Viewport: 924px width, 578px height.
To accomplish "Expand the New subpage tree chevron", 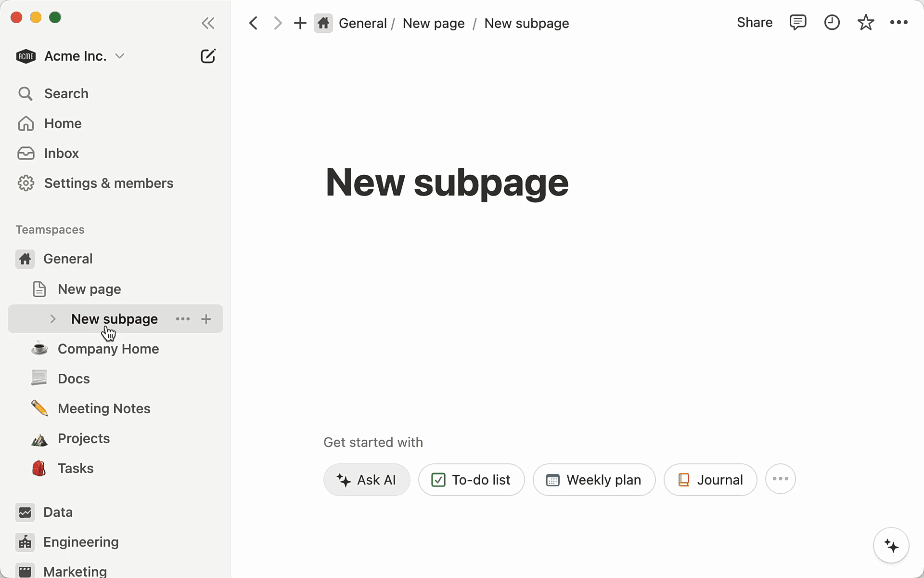I will tap(53, 319).
